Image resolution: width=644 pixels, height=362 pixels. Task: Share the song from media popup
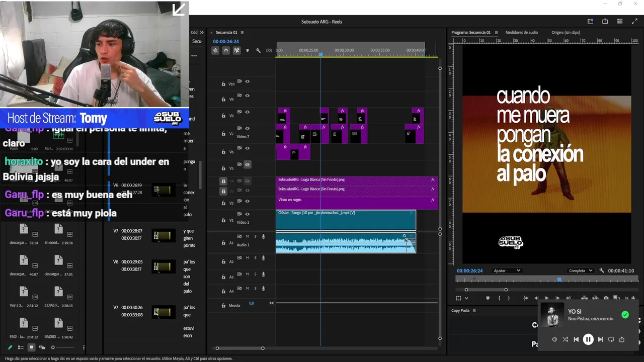[622, 339]
